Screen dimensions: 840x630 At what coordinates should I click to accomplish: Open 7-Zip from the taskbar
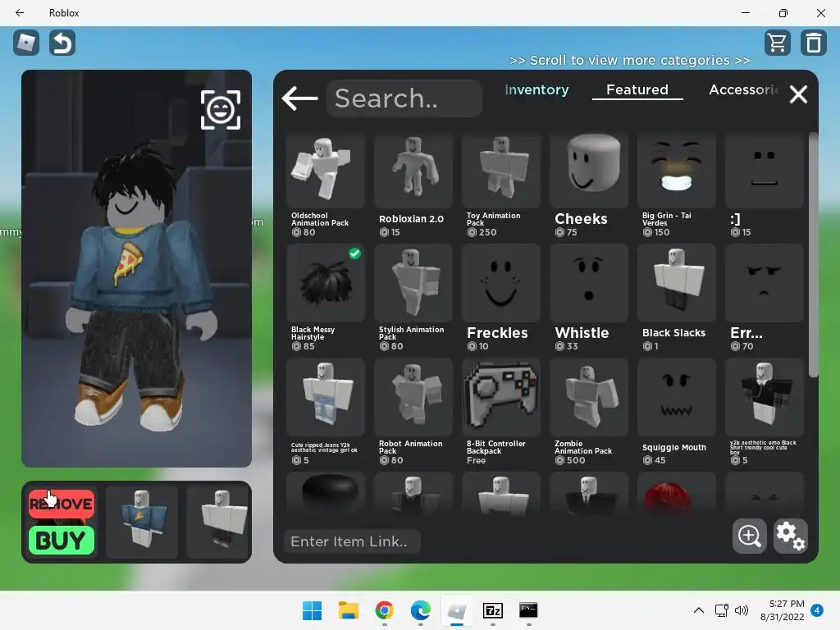click(x=493, y=610)
